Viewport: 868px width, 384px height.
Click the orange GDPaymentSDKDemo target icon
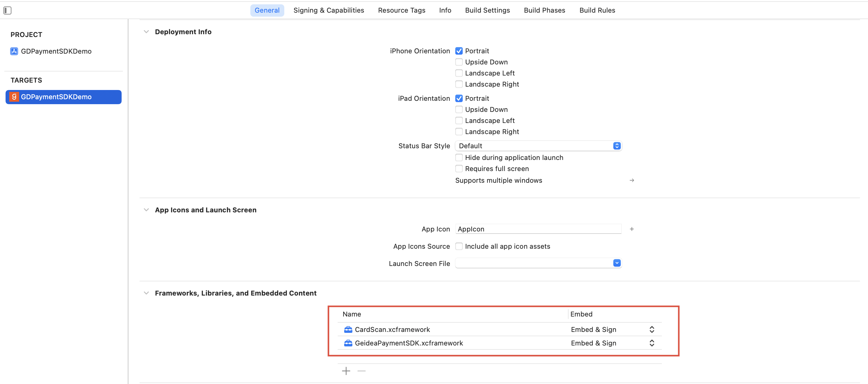14,97
